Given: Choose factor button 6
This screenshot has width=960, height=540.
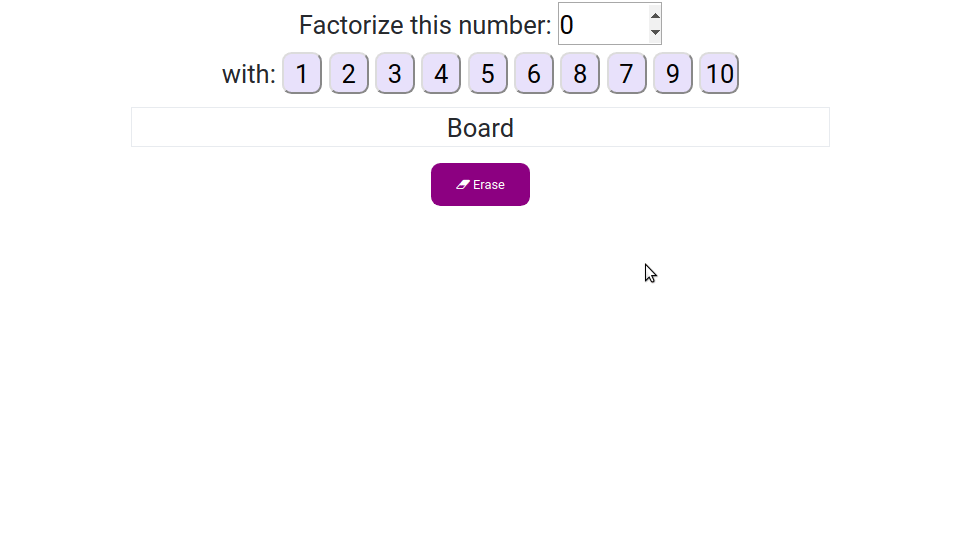Looking at the screenshot, I should pos(534,73).
